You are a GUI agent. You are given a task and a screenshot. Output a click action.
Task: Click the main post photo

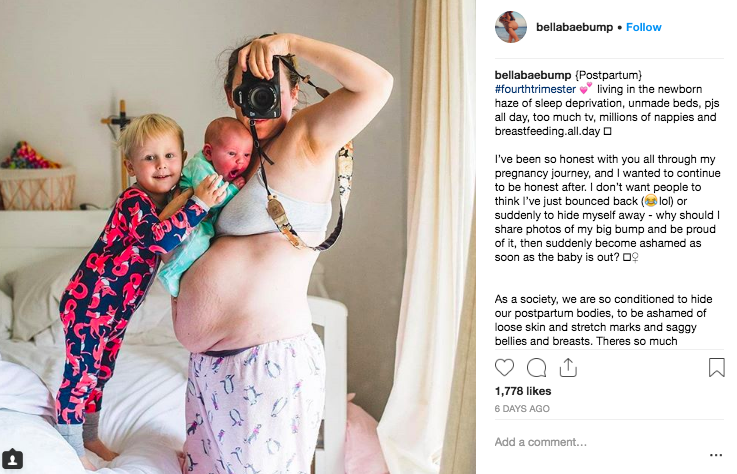point(238,237)
